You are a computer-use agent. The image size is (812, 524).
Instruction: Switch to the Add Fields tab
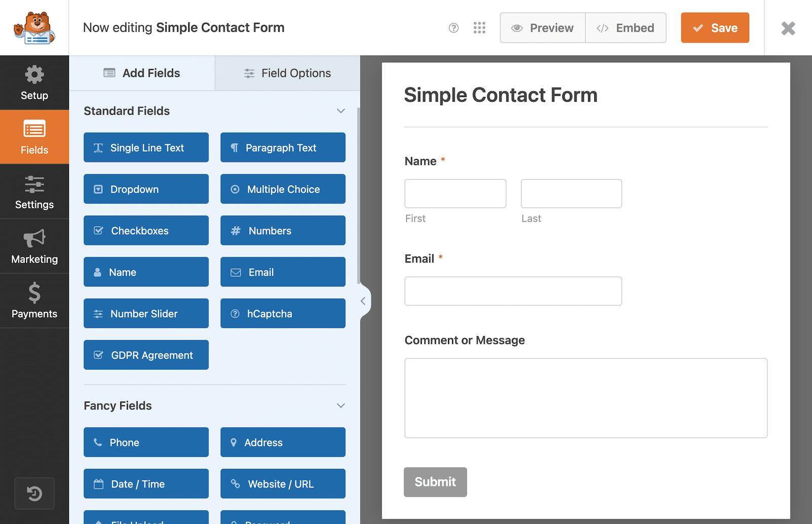142,73
